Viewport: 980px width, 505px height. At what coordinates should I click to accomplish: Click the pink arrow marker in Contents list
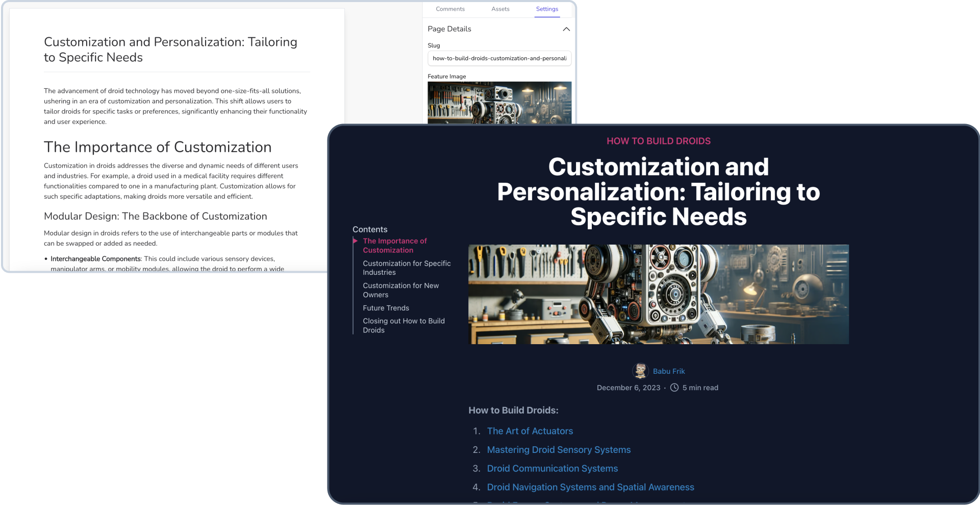point(356,241)
